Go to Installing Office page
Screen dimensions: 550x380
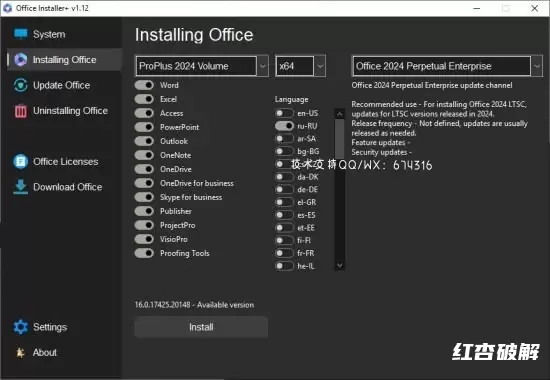pyautogui.click(x=65, y=60)
